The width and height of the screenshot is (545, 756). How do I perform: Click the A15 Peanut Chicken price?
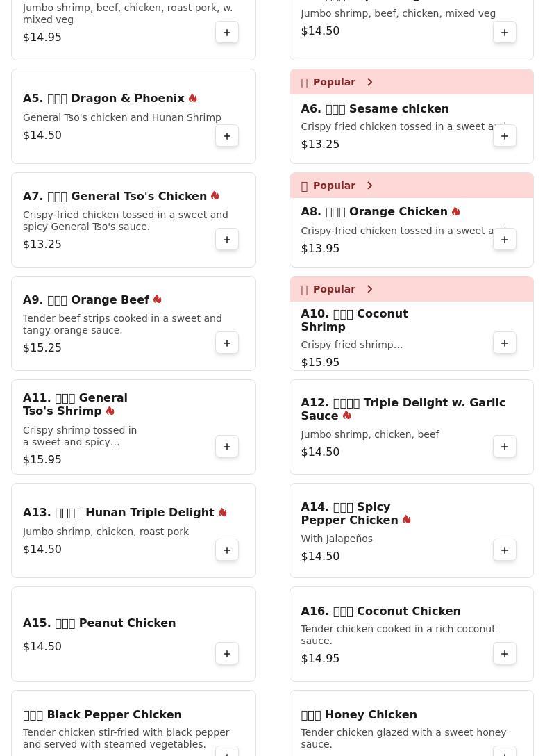(42, 647)
